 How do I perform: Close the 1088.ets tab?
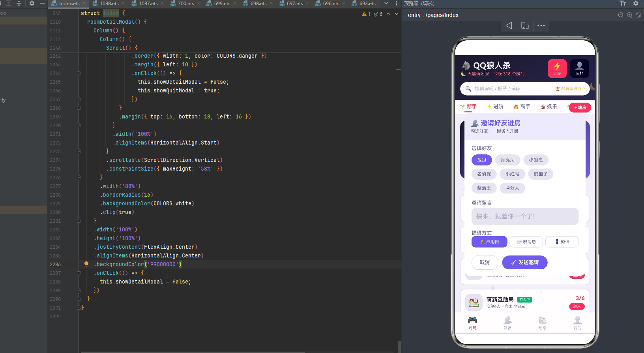[123, 3]
